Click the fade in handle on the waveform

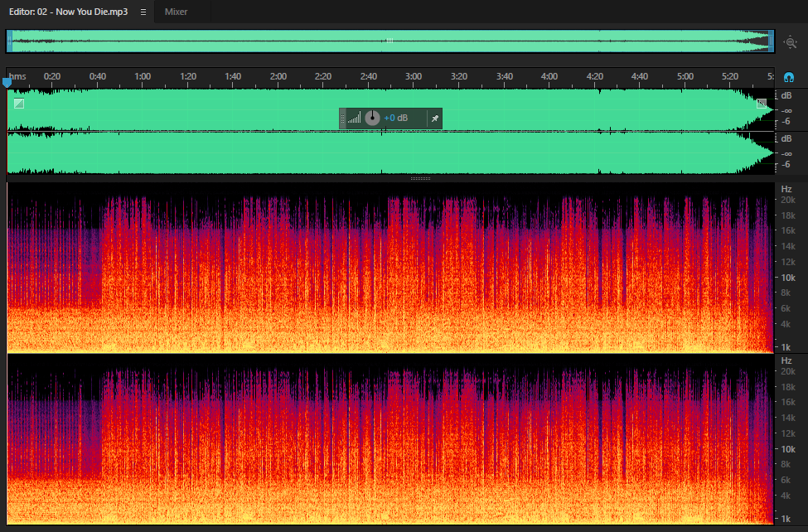(19, 104)
